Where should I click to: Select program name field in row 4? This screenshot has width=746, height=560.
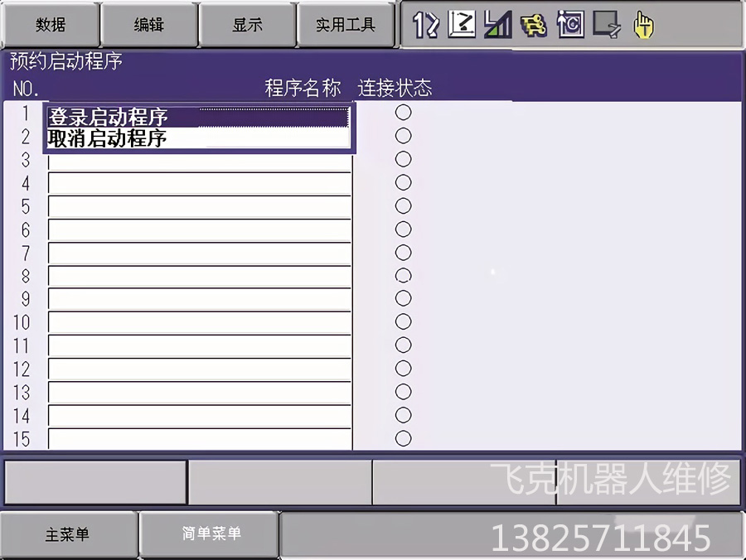click(200, 183)
